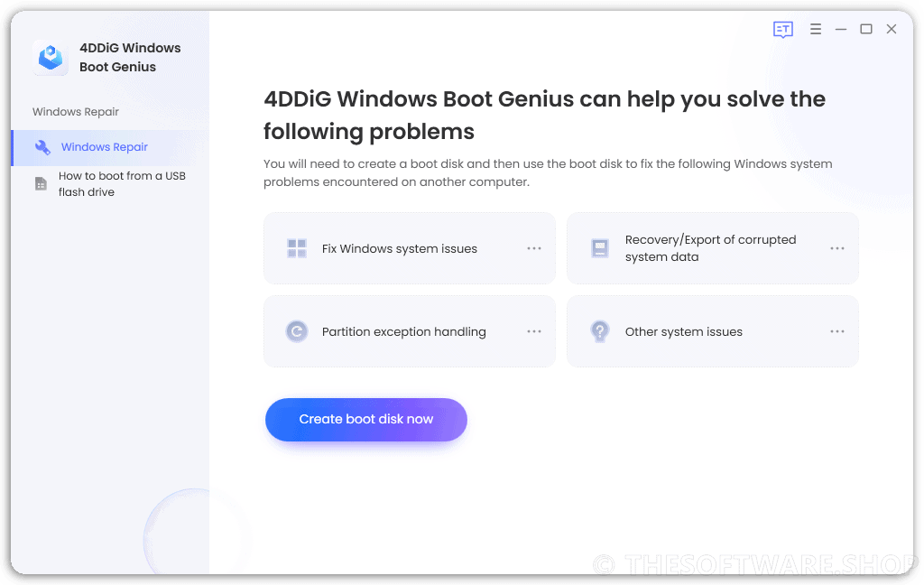This screenshot has width=924, height=585.
Task: Select the Fix Windows system issues label
Action: point(399,249)
